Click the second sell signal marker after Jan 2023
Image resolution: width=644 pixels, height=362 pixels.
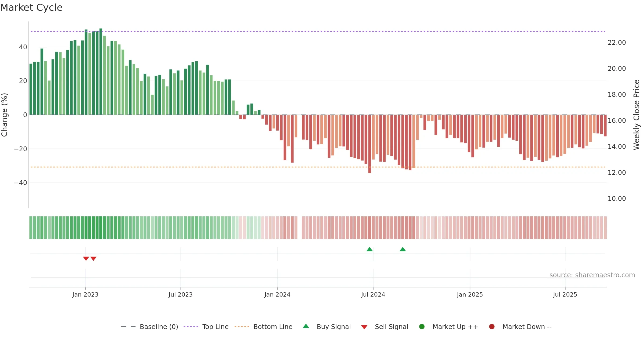93,258
